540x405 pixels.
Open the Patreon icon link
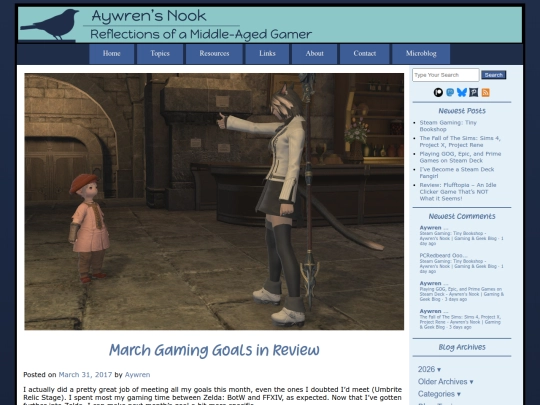coord(438,92)
